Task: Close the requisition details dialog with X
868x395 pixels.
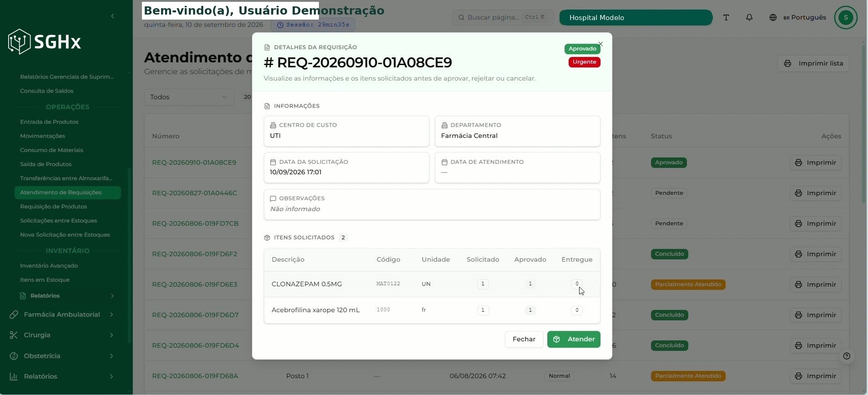Action: click(601, 44)
